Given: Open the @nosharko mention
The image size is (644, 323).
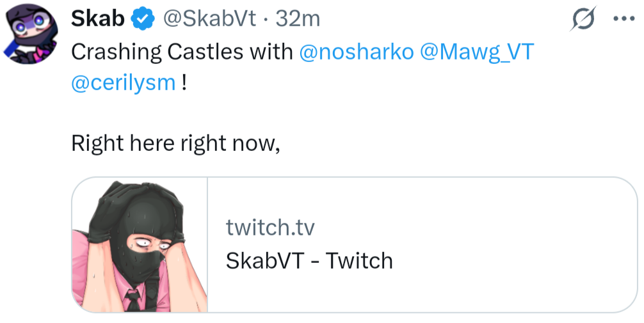Looking at the screenshot, I should (x=357, y=52).
